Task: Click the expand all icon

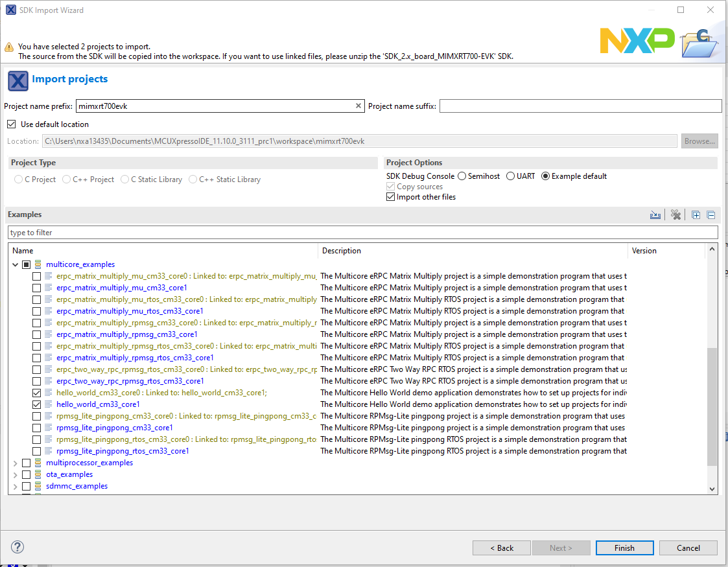Action: point(696,215)
